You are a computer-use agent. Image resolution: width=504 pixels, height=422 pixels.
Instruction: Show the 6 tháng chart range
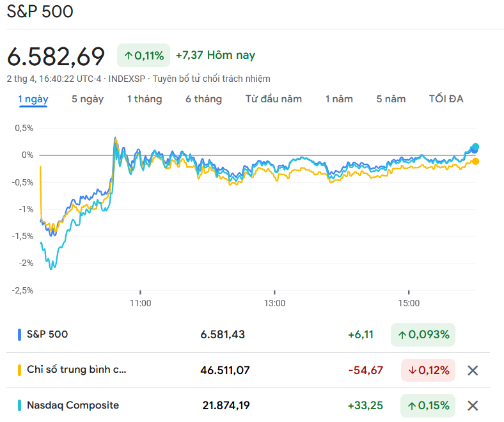pyautogui.click(x=204, y=99)
